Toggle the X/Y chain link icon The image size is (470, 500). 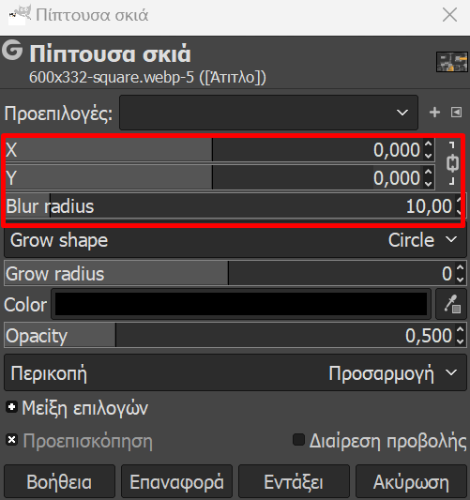point(452,163)
